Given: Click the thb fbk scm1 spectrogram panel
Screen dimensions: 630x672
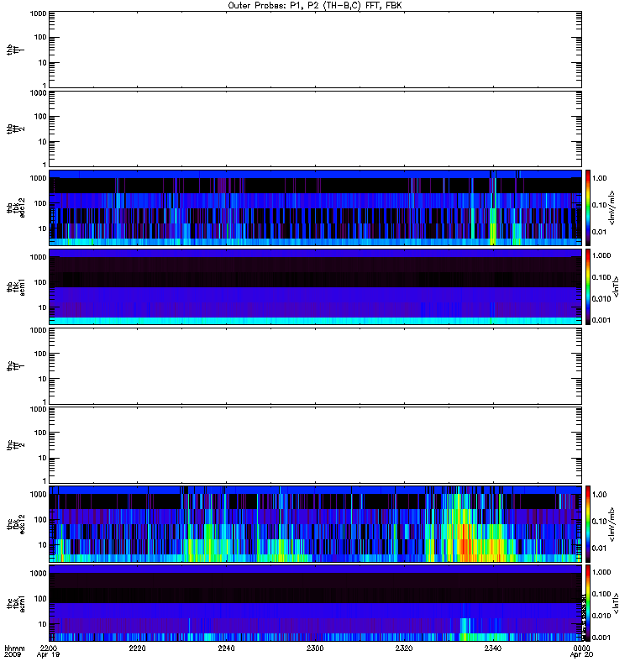Looking at the screenshot, I should [315, 286].
